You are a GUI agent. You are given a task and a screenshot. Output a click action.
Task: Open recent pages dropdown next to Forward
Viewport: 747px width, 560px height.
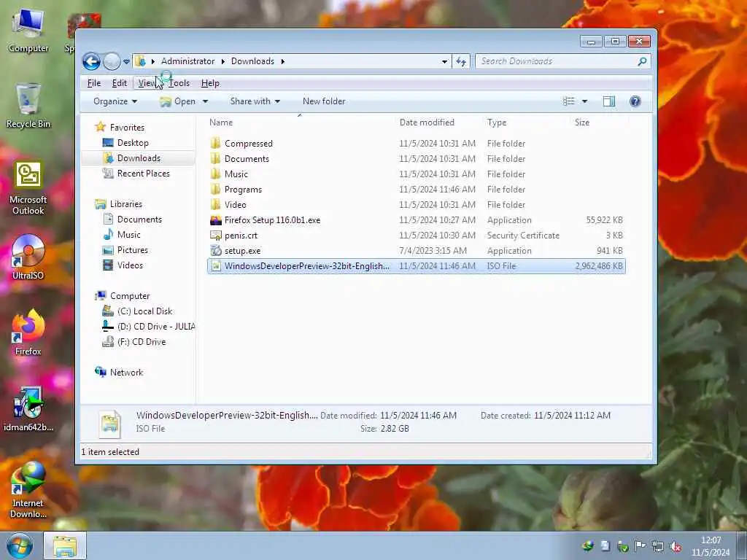[x=126, y=61]
